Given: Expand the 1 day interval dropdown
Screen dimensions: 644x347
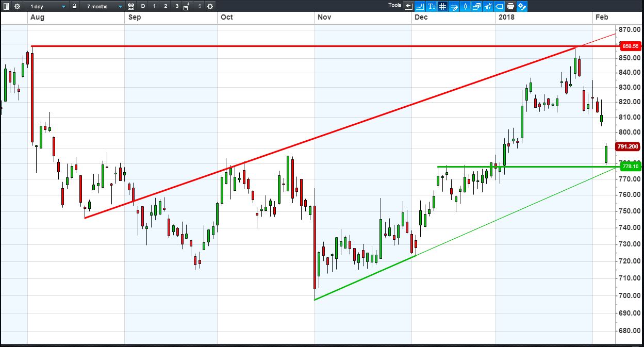Looking at the screenshot, I should coord(47,6).
